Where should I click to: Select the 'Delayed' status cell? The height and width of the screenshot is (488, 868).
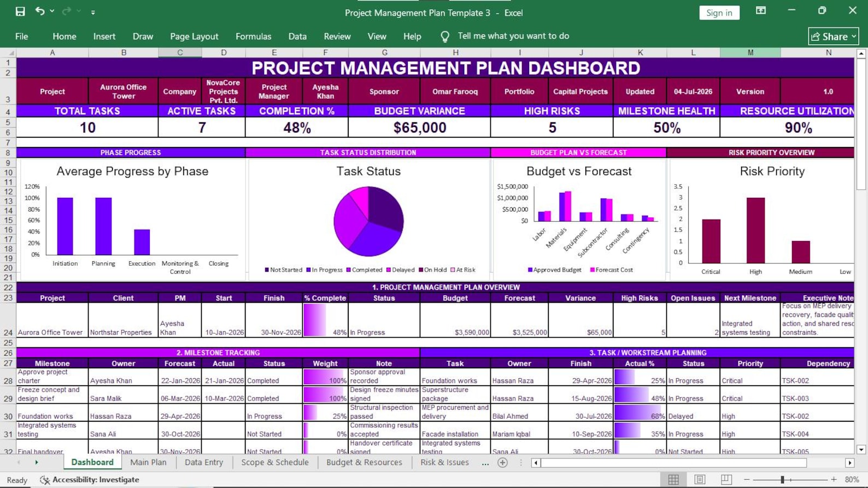point(693,413)
